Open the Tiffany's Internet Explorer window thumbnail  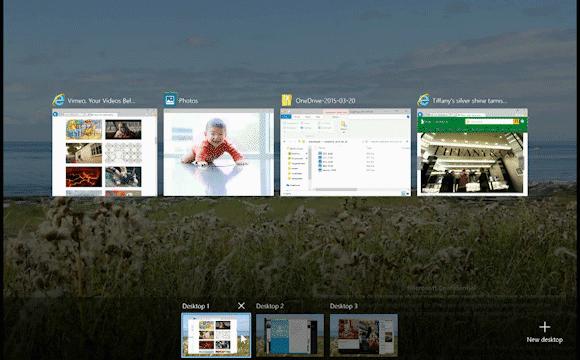click(x=472, y=152)
